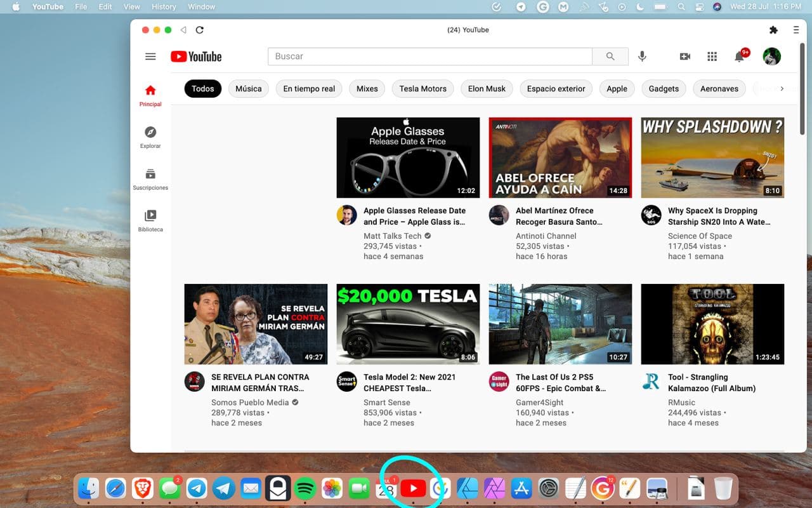812x508 pixels.
Task: Select the Espacio exterior filter chip
Action: (x=556, y=89)
